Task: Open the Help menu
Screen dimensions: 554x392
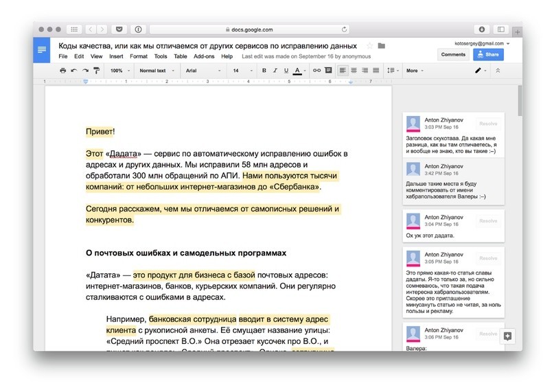Action: [227, 56]
